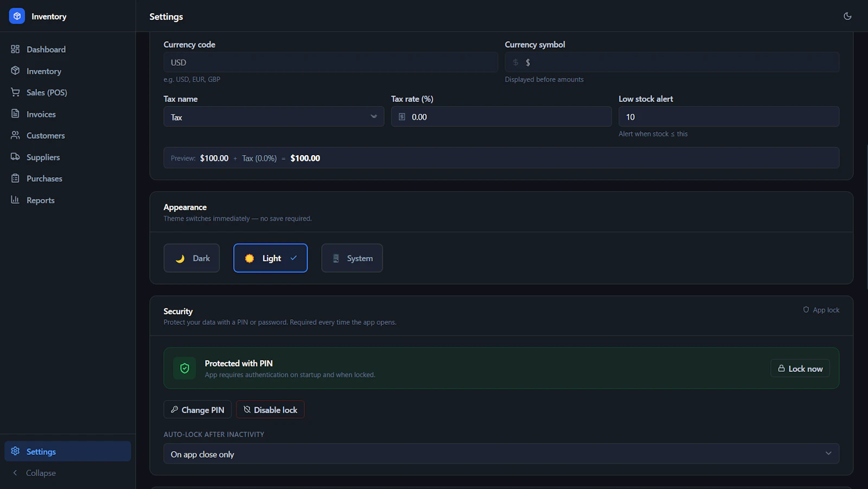
Task: Click the Low stock alert field
Action: tap(729, 117)
